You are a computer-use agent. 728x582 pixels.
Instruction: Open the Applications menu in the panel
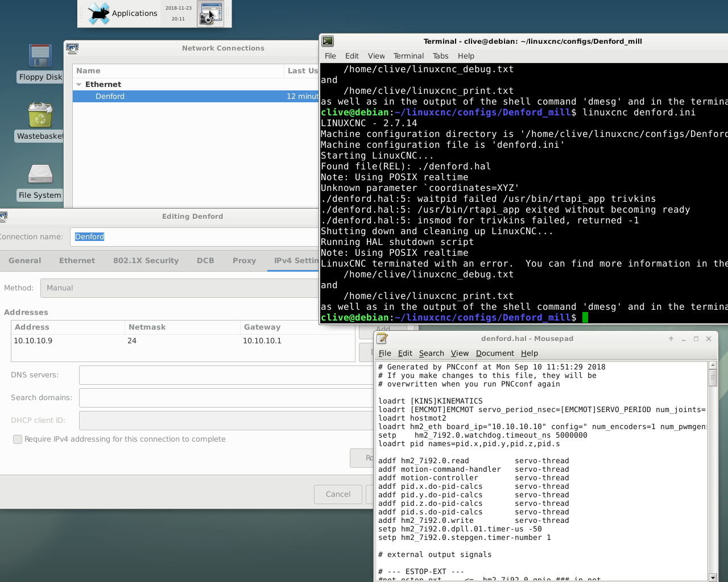[122, 14]
